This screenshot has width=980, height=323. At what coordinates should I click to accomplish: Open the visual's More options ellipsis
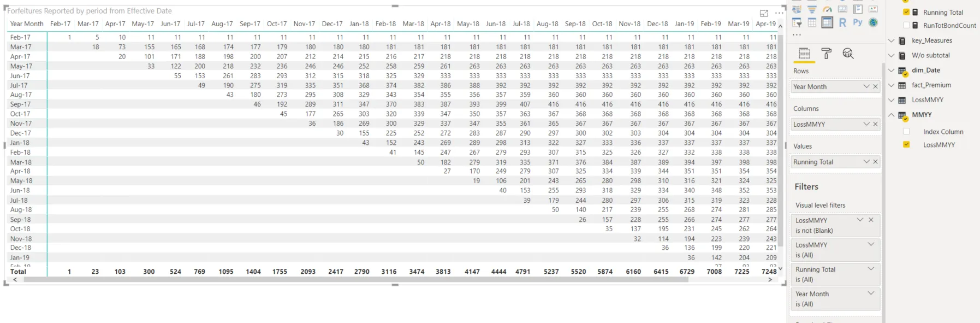[779, 13]
